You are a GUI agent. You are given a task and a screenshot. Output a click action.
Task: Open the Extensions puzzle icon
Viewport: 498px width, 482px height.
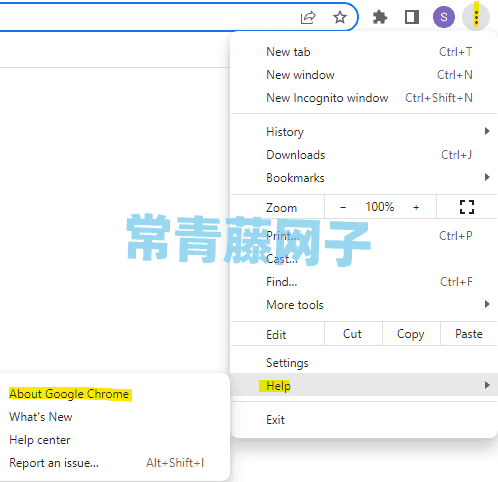coord(380,17)
